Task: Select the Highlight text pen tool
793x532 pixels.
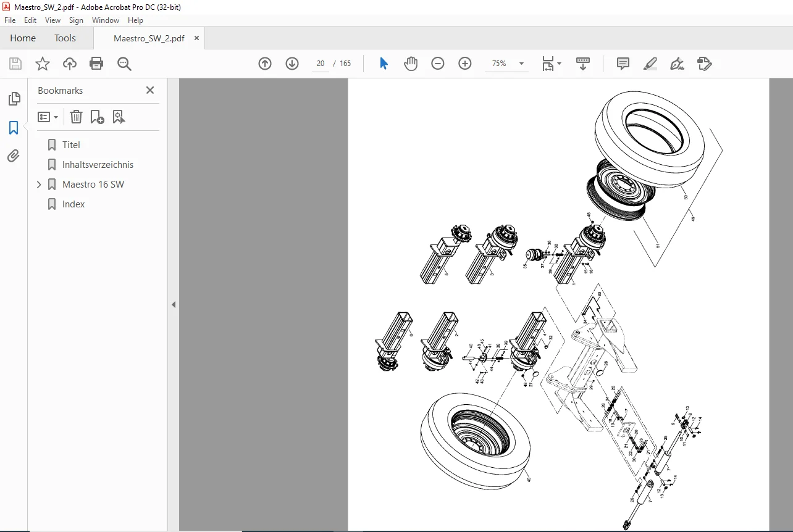Action: (650, 64)
